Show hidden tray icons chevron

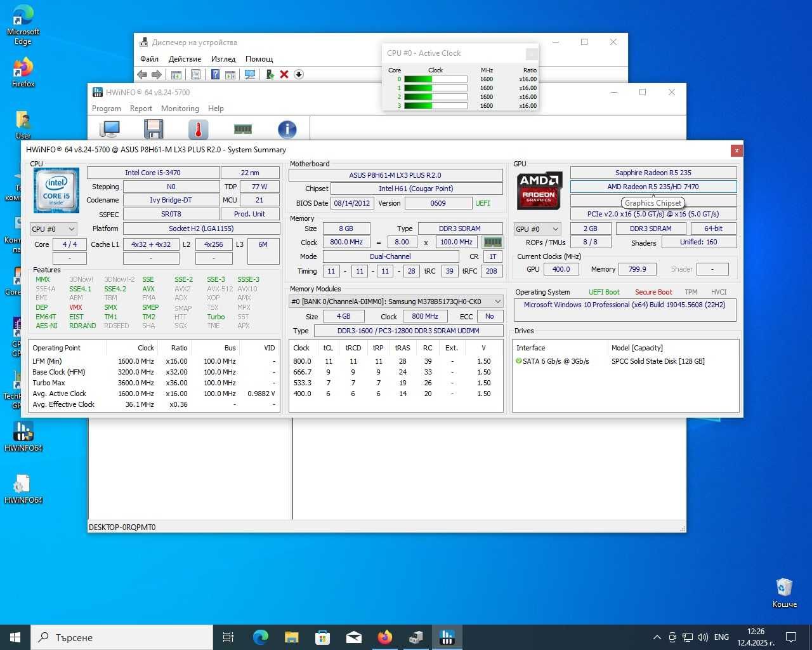pos(657,637)
